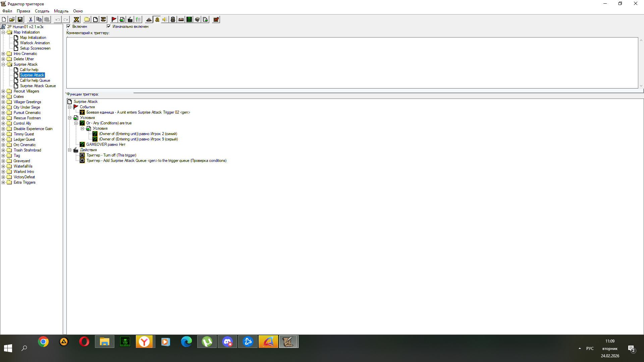Select the 'Call for help Queue' trigger
Image resolution: width=644 pixels, height=362 pixels.
(35, 80)
